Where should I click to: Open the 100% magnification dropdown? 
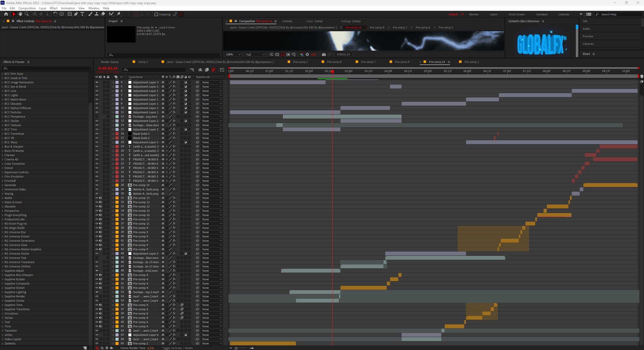[233, 55]
